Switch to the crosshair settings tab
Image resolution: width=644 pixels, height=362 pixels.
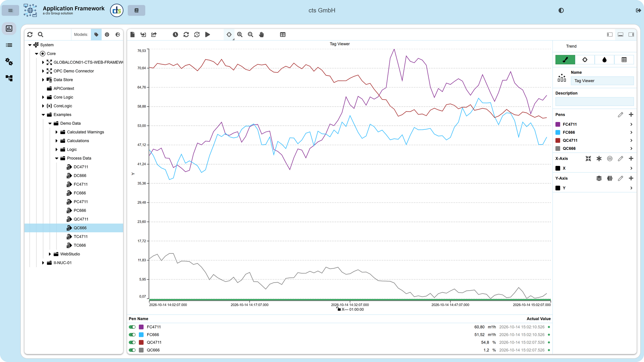click(585, 60)
